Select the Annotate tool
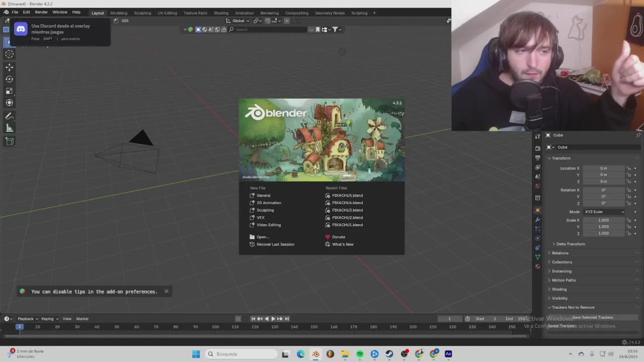The width and height of the screenshot is (644, 362). pyautogui.click(x=10, y=116)
